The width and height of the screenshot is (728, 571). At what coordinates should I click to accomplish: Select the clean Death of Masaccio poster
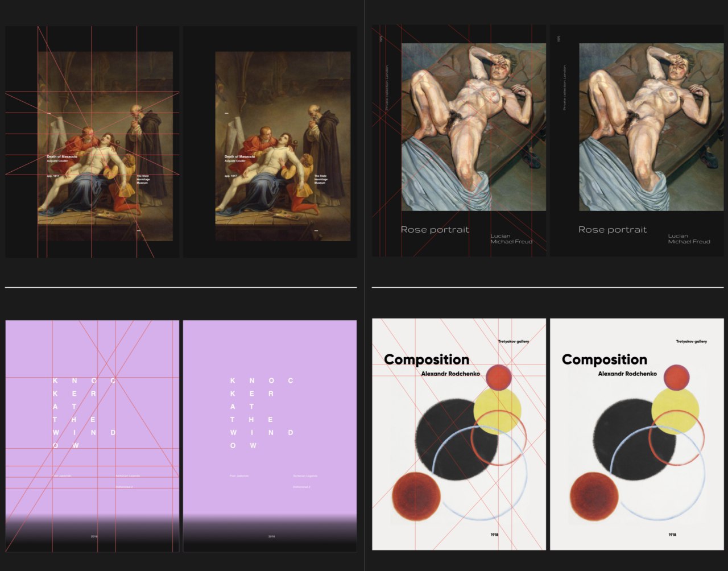click(270, 142)
